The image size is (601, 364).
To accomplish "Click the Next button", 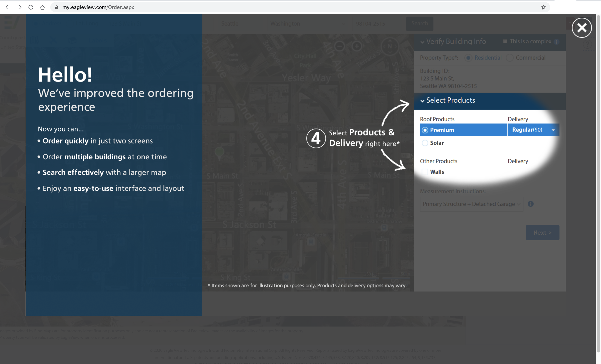I will click(542, 232).
